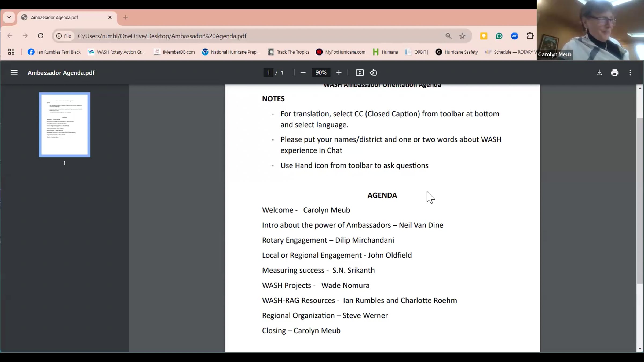Open Schedule — ROTARY bookmark
The image size is (644, 362).
[510, 52]
